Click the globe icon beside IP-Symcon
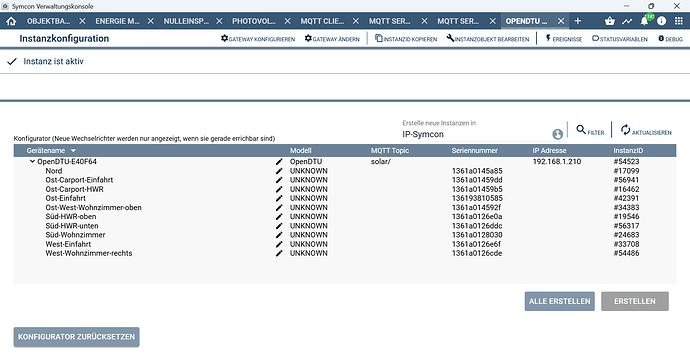Screen dimensions: 690x362 pyautogui.click(x=557, y=134)
